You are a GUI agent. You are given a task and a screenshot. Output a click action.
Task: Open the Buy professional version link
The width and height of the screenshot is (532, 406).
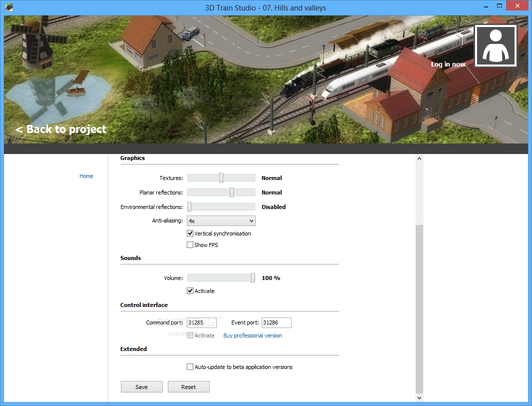pyautogui.click(x=252, y=335)
